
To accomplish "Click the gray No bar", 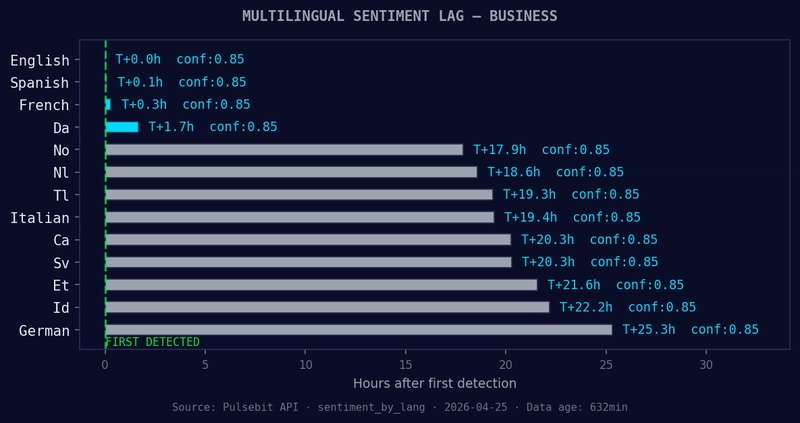I will 284,150.
